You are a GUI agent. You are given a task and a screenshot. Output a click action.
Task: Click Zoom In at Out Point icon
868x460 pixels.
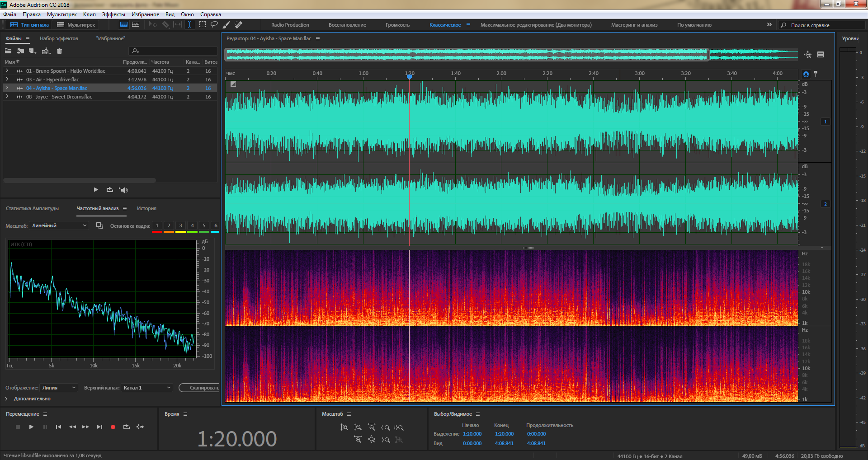tap(386, 440)
